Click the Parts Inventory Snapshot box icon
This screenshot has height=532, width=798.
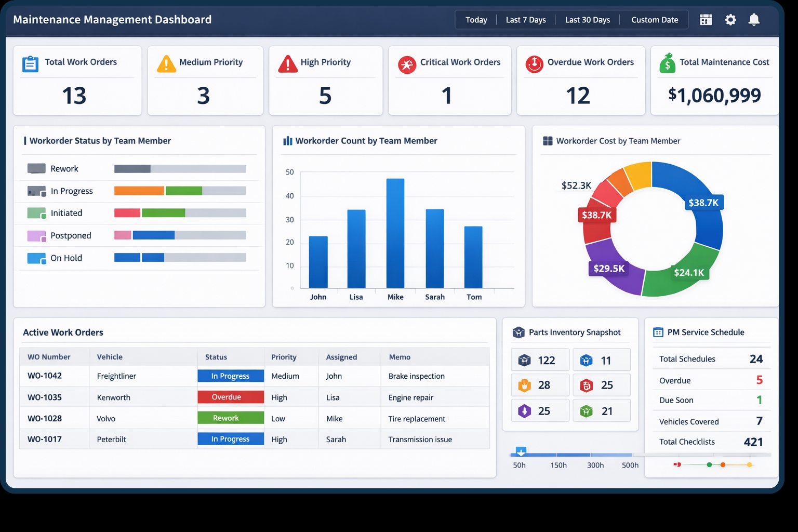tap(518, 332)
